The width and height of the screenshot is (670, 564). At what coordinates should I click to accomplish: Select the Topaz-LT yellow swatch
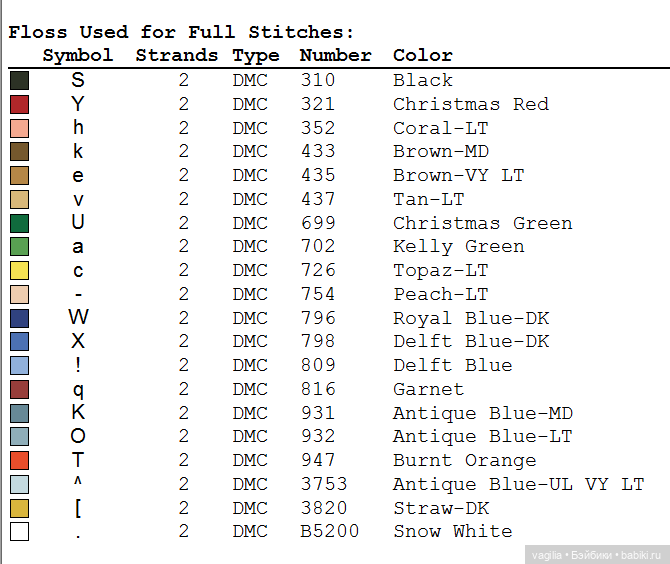coord(19,271)
